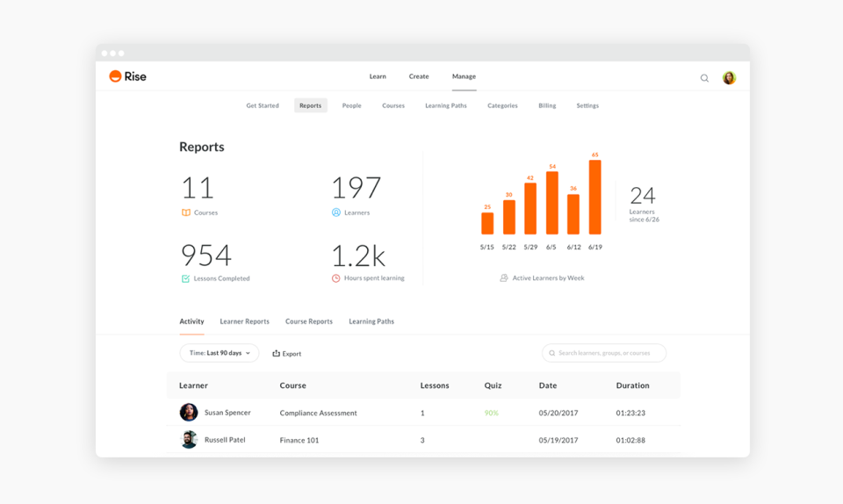Click the 6/5 bar labeled 54
Screen dimensions: 843x504
pyautogui.click(x=552, y=203)
